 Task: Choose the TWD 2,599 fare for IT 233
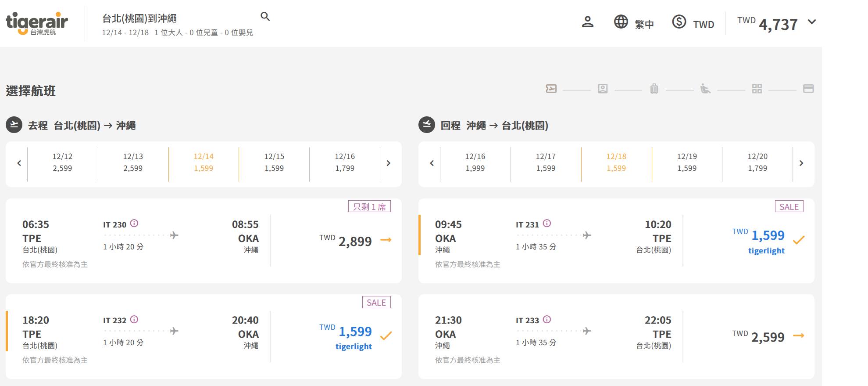coord(798,336)
